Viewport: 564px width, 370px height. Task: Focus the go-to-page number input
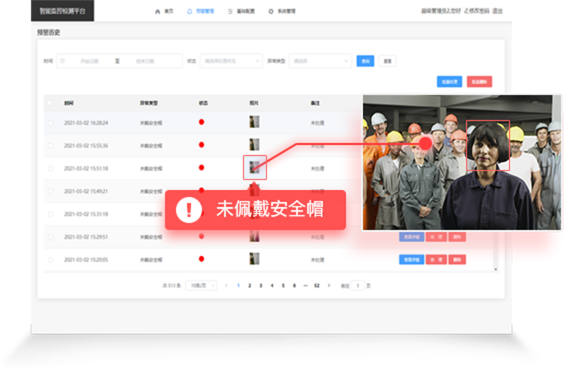[x=358, y=286]
